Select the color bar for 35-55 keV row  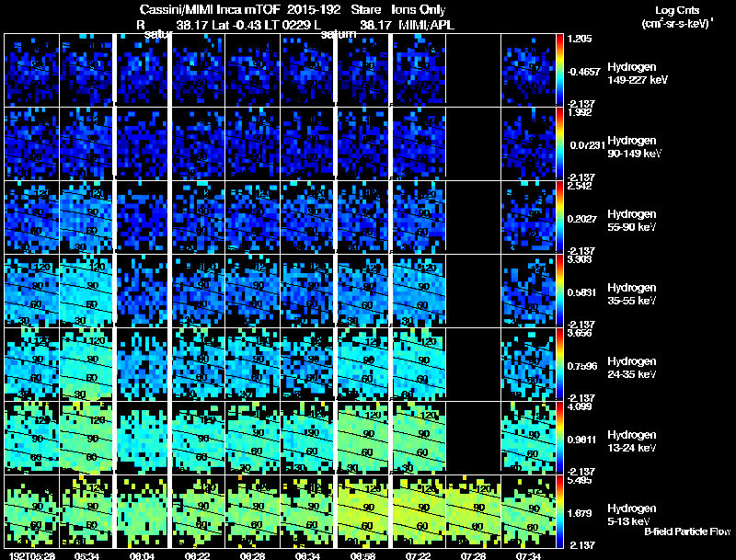tap(559, 291)
